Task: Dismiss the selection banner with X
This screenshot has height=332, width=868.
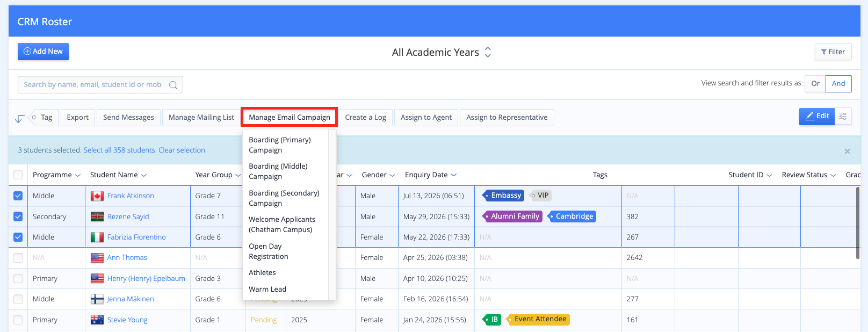Action: pos(847,151)
